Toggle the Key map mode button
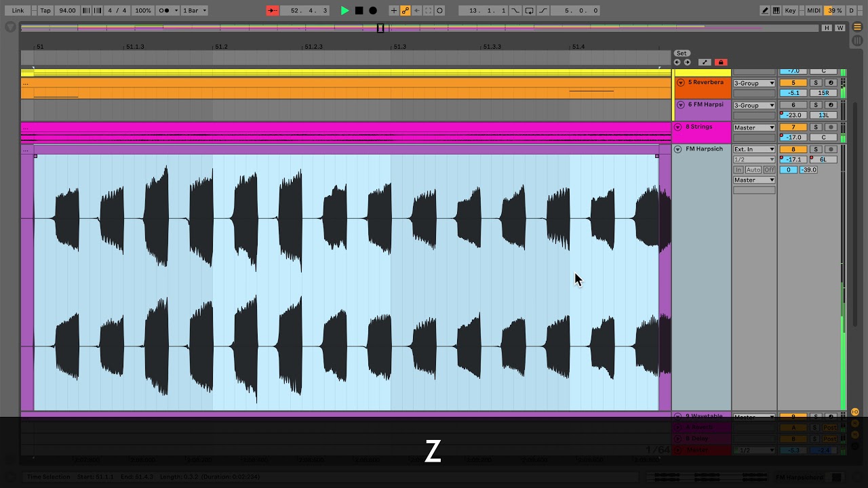This screenshot has width=868, height=488. coord(791,10)
